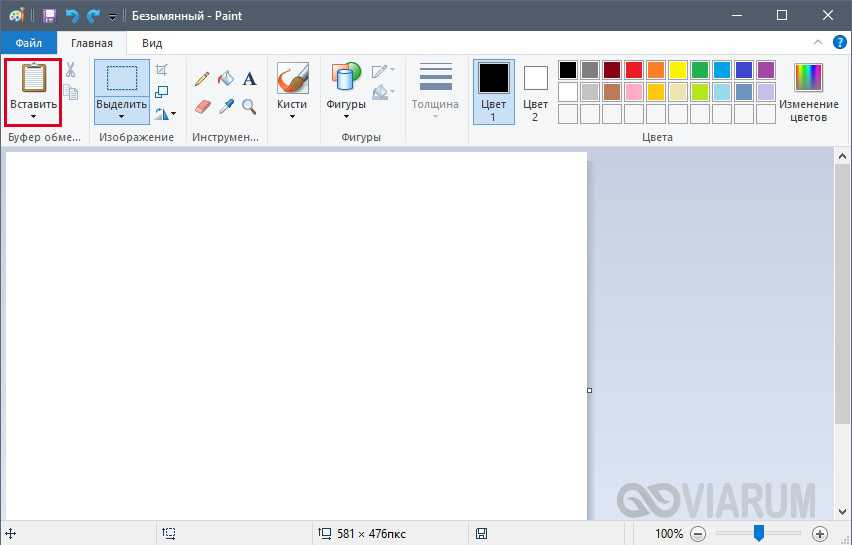Click the Undo arrow in title bar
The image size is (852, 545).
click(72, 16)
